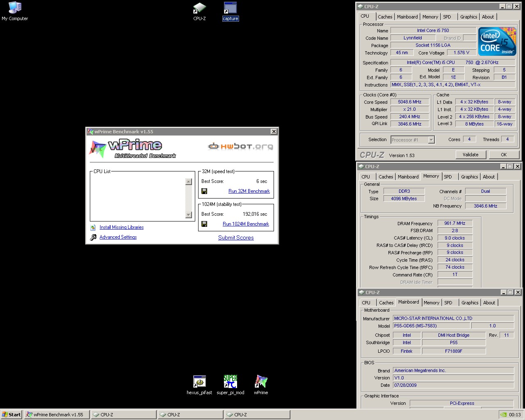The height and width of the screenshot is (420, 525).
Task: Run the 32M Benchmark
Action: [249, 191]
